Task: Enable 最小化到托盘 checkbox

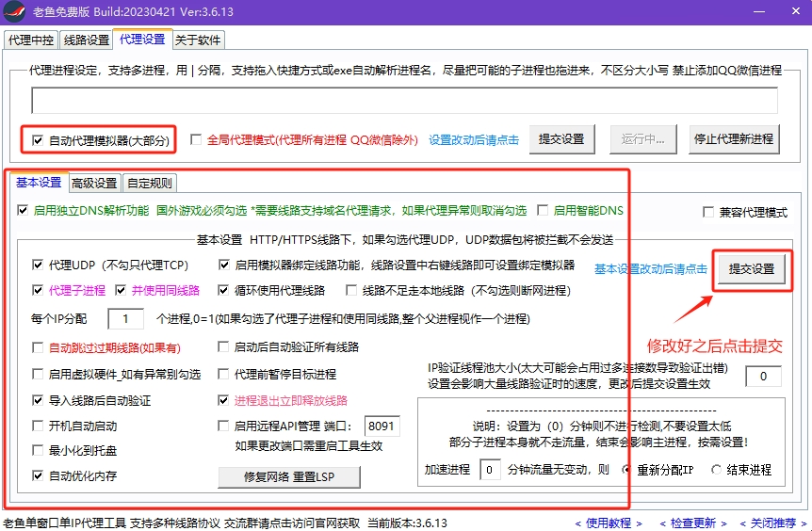Action: (38, 450)
